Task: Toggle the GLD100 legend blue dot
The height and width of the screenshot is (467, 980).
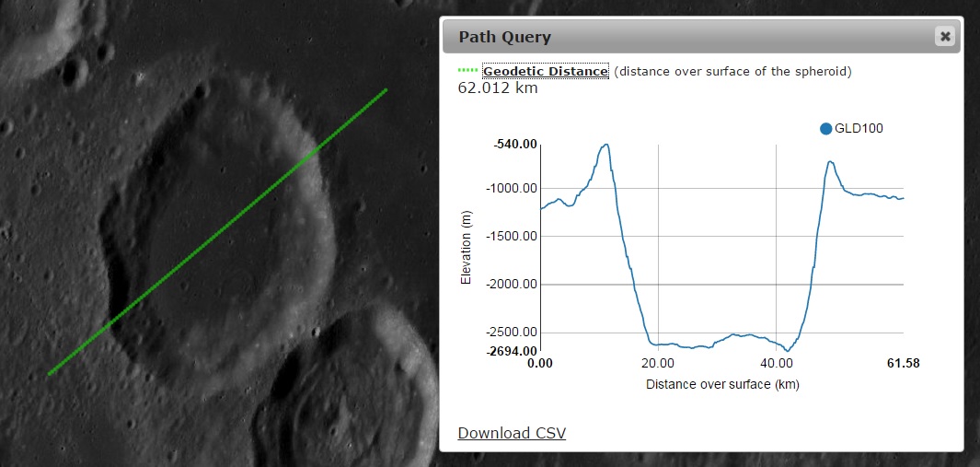Action: pos(825,129)
